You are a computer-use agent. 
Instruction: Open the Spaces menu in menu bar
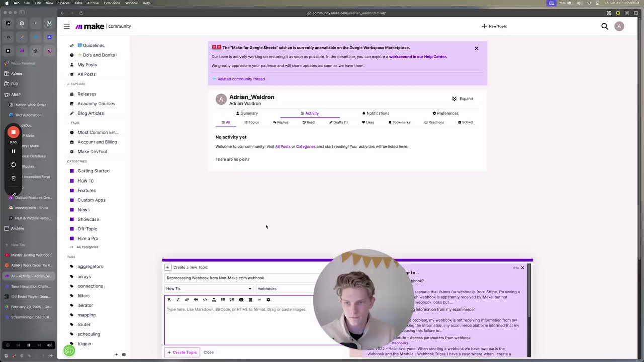coord(64,3)
